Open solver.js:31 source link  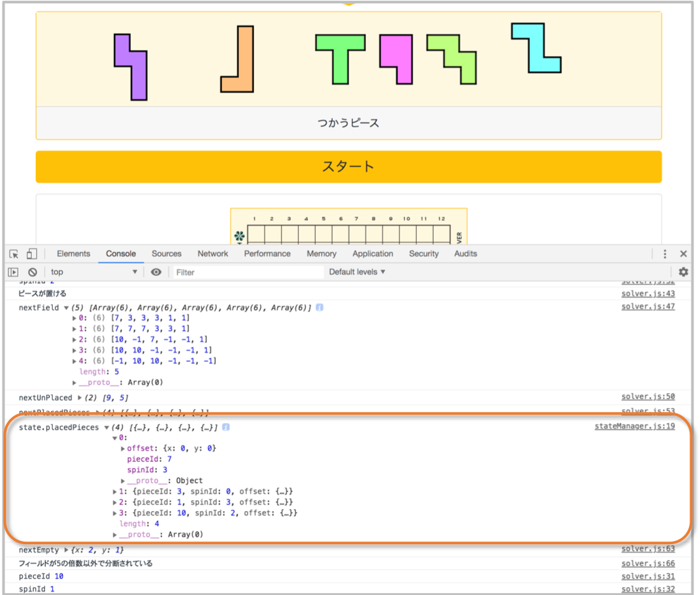(x=648, y=576)
